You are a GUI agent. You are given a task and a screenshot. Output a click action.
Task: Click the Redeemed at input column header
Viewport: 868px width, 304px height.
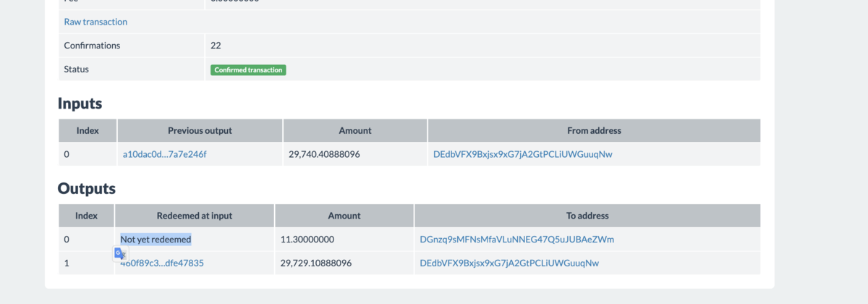tap(194, 216)
